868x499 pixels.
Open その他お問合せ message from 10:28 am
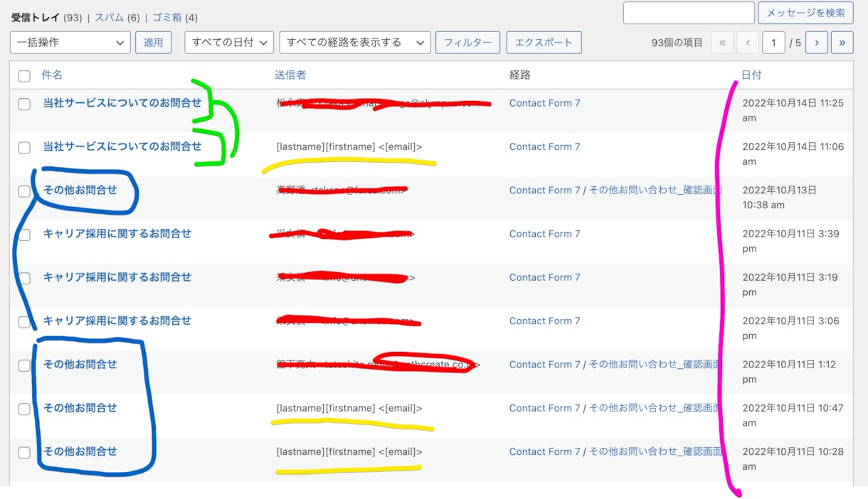(x=80, y=451)
